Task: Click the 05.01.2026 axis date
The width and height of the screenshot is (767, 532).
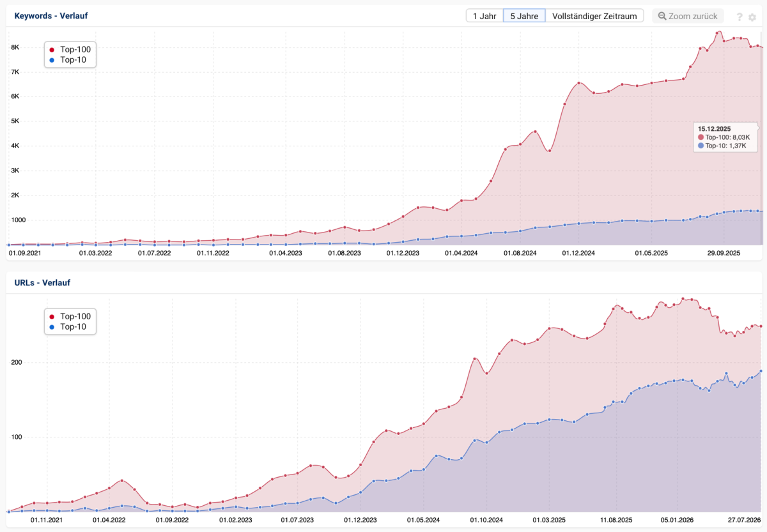Action: click(676, 520)
